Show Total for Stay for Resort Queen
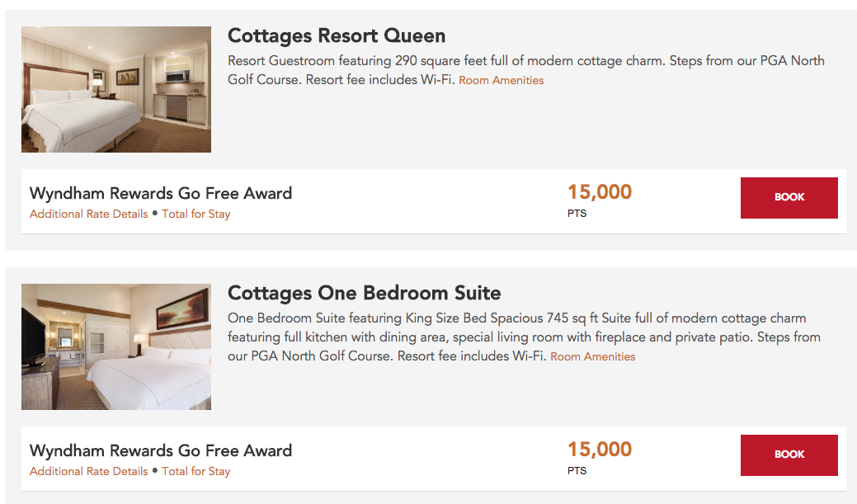Viewport: 857px width, 504px height. (195, 214)
